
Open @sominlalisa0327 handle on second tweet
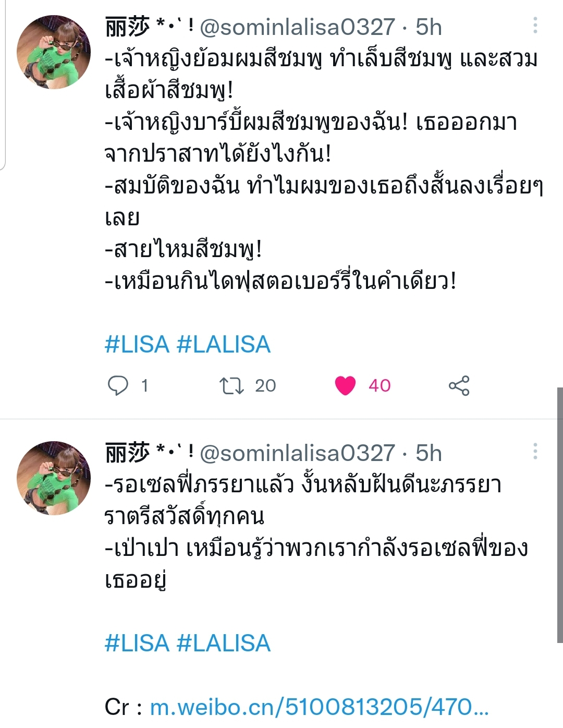click(x=297, y=453)
